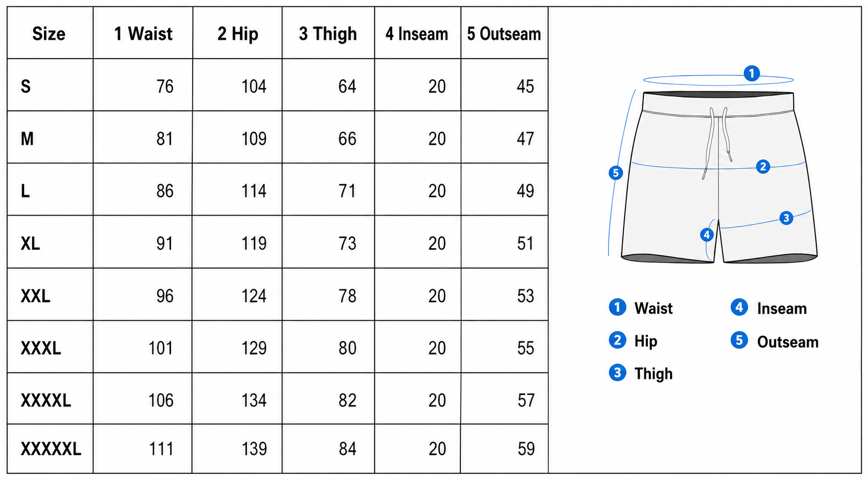Select the Outseam legend badge numbered 5
Screen dimensions: 868x481
pos(739,340)
